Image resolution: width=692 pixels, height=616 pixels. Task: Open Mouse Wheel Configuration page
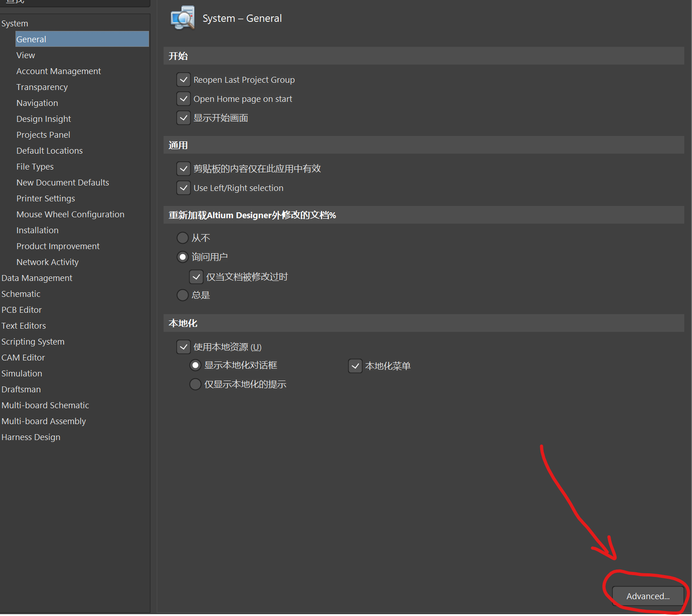70,215
